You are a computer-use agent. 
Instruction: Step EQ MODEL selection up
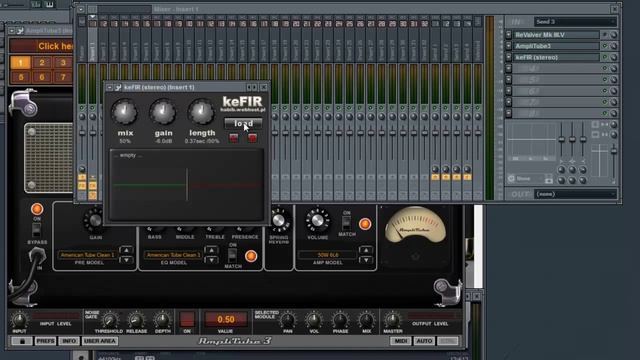pyautogui.click(x=211, y=250)
